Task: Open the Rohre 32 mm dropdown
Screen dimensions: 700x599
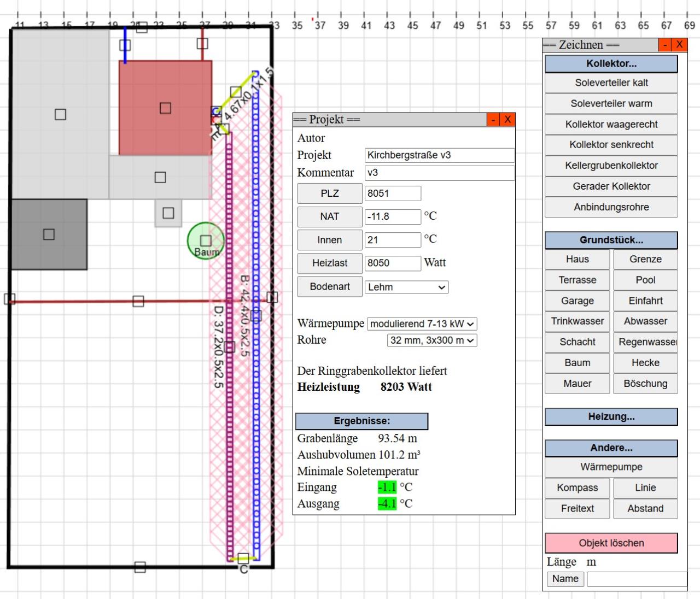Action: 431,340
